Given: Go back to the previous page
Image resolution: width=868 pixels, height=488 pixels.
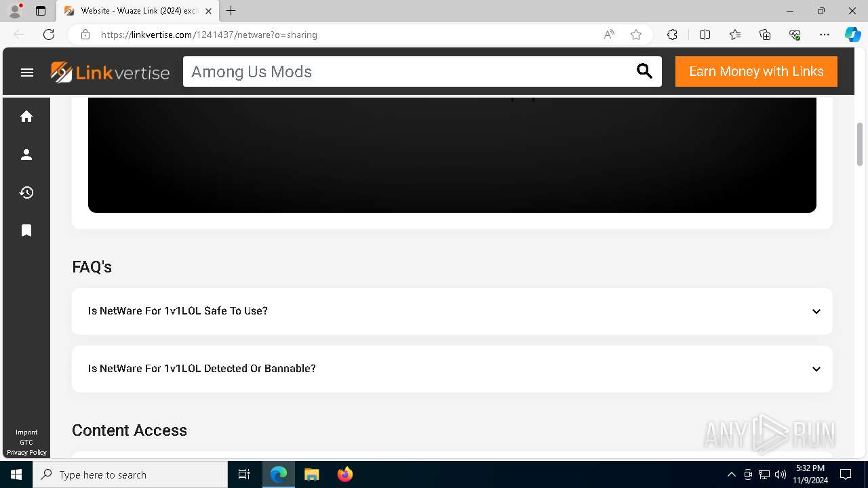Looking at the screenshot, I should pyautogui.click(x=19, y=35).
